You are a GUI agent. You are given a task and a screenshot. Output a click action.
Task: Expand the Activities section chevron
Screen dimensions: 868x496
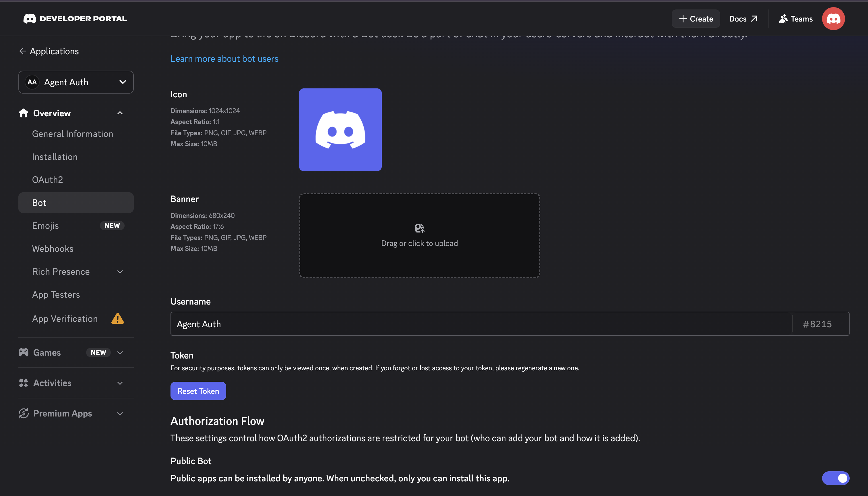click(120, 383)
